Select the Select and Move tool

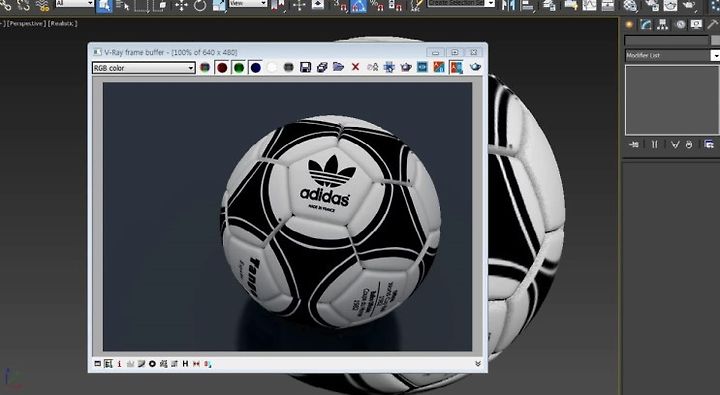click(181, 5)
